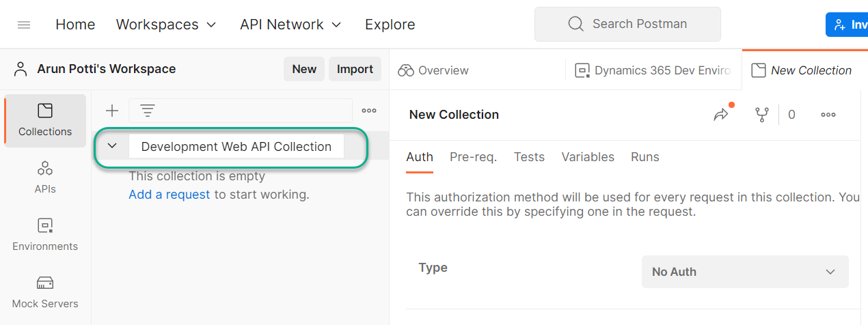Image resolution: width=868 pixels, height=325 pixels.
Task: Create a new collection with plus icon
Action: [111, 110]
